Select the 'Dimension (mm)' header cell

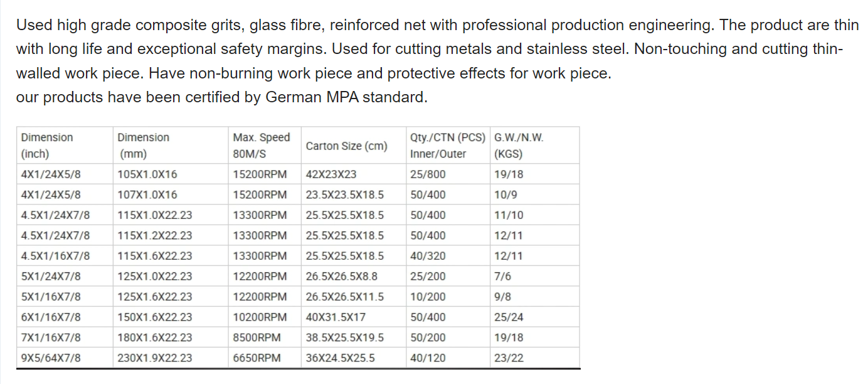tap(171, 146)
